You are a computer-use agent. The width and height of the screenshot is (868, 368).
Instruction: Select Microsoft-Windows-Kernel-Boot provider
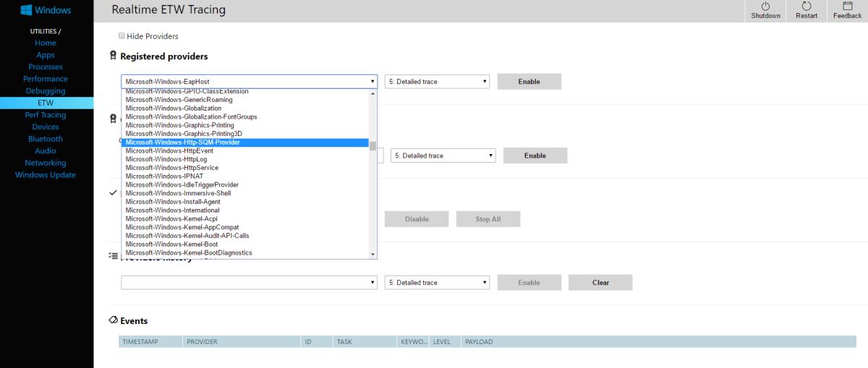coord(245,244)
